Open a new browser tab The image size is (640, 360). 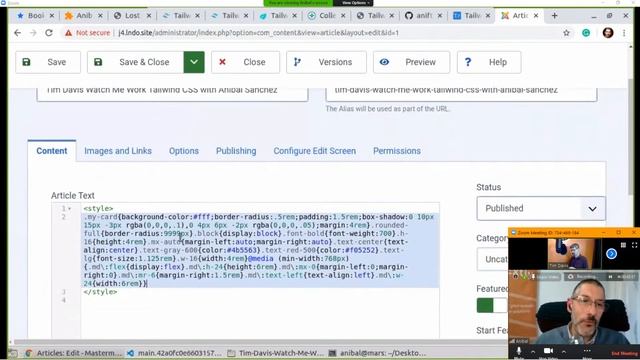click(x=554, y=16)
